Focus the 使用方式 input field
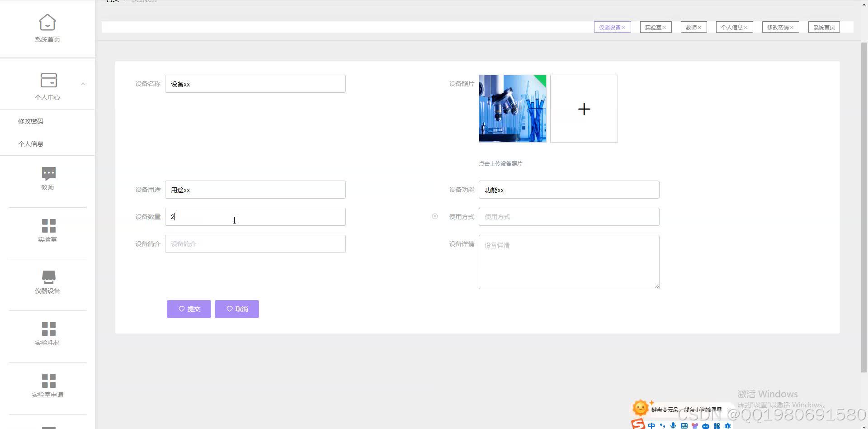Screen dimensions: 868x429 [x=569, y=217]
